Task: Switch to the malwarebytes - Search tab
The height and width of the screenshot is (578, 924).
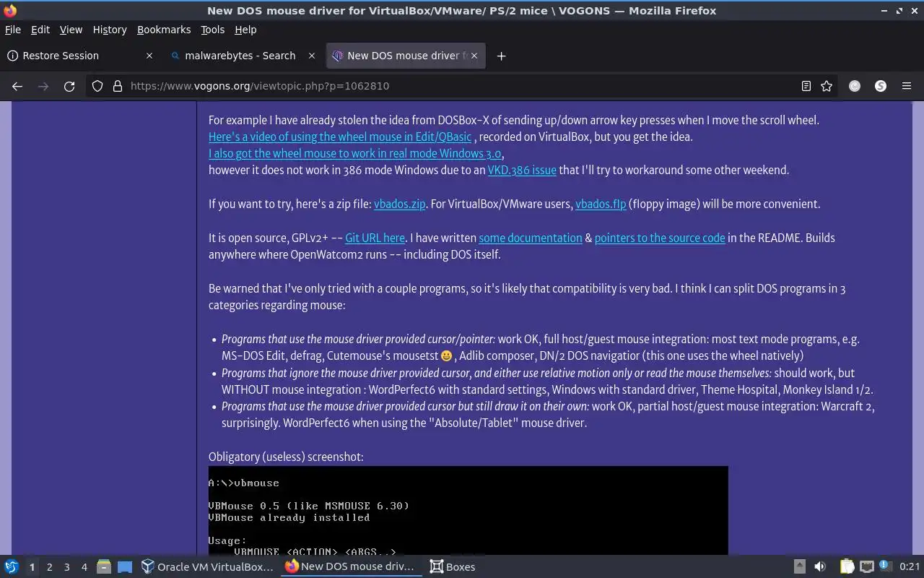Action: (243, 56)
